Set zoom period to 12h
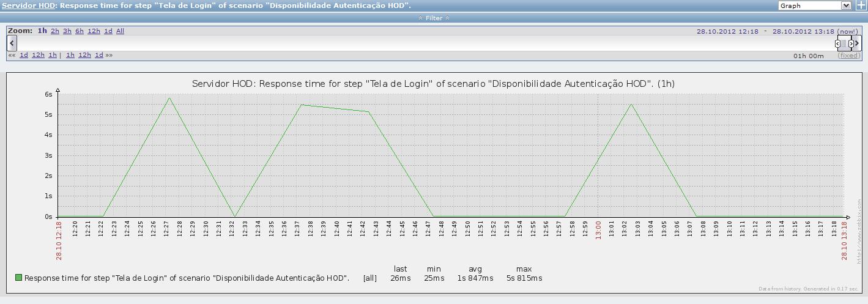Screen dimensions: 868x304 pos(94,31)
